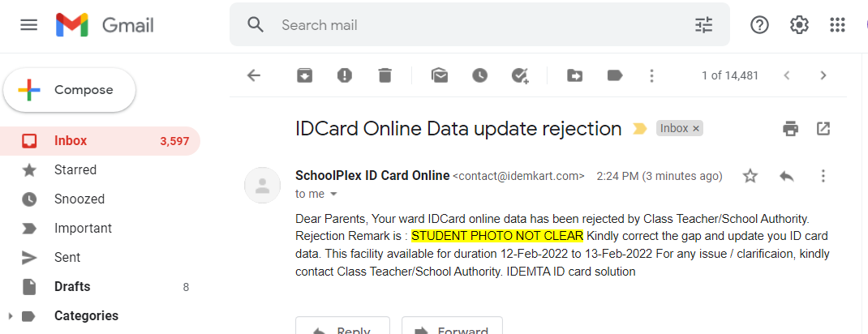Click inside the Search mail field
The height and width of the screenshot is (334, 868).
[x=479, y=25]
